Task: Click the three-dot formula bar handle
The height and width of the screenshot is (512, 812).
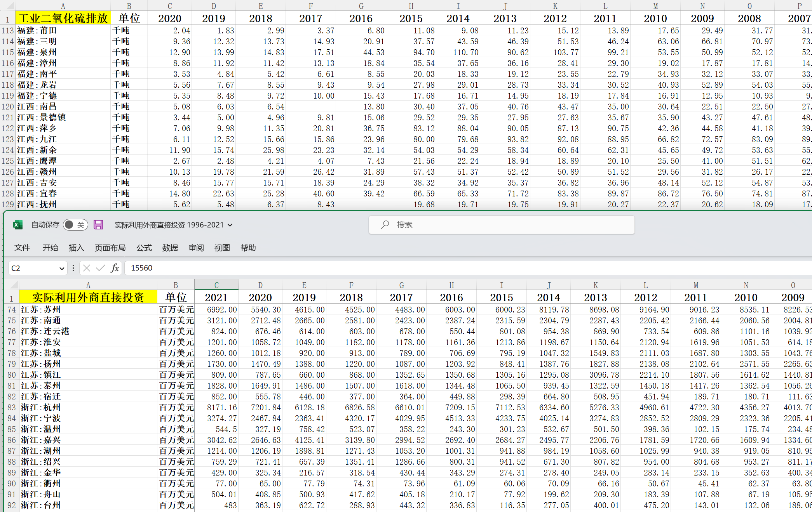Action: click(73, 268)
